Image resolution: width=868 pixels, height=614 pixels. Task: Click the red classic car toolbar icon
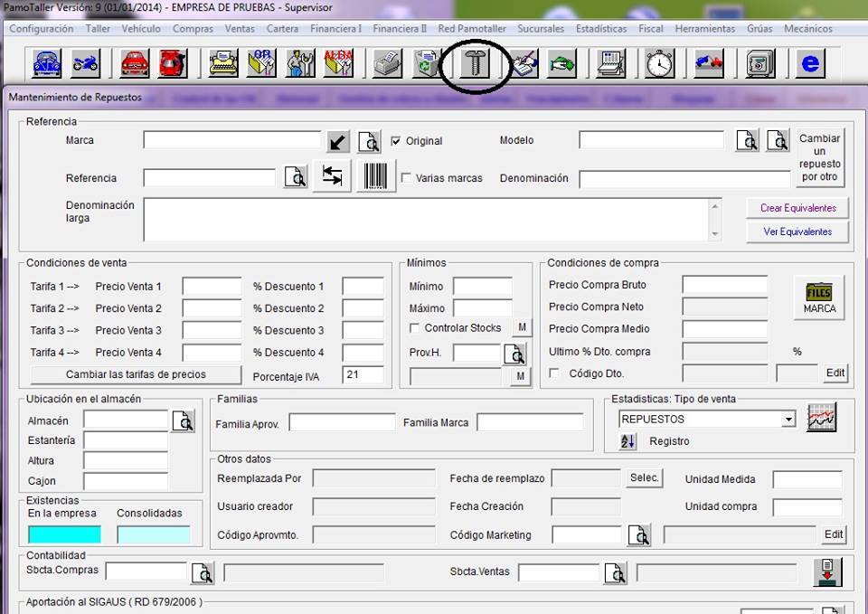point(135,63)
